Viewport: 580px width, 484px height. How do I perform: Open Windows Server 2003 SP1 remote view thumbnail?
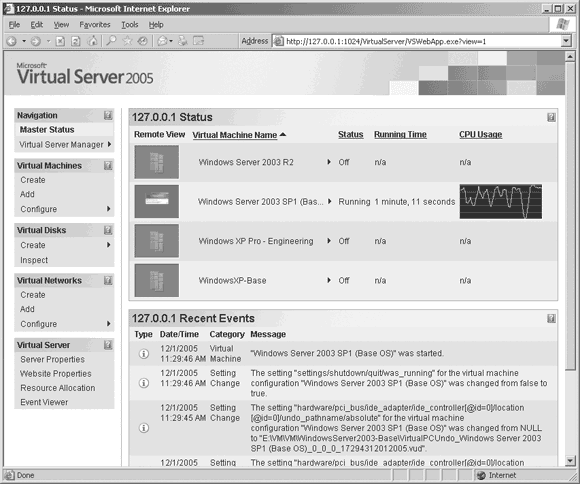(156, 201)
